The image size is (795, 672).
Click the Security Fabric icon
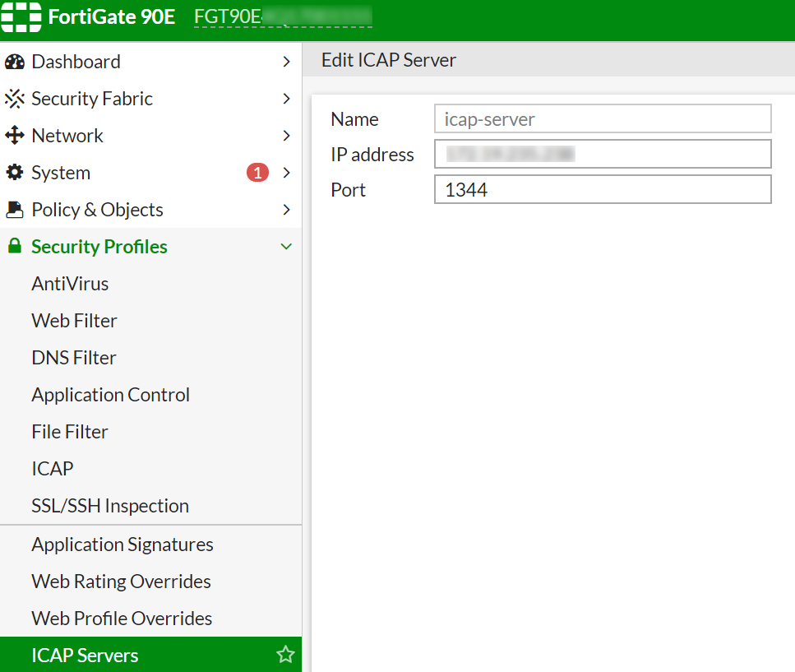click(x=15, y=99)
